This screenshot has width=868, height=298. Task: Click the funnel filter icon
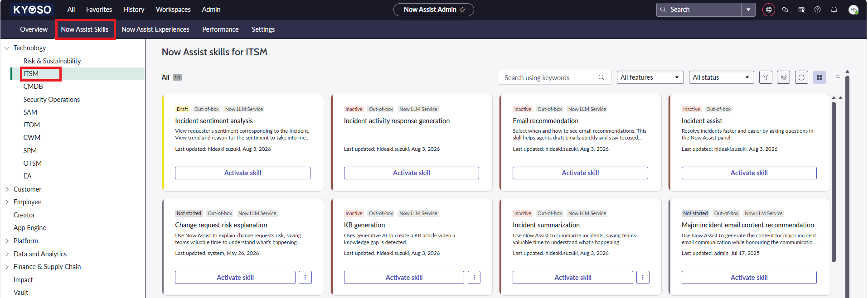point(766,77)
